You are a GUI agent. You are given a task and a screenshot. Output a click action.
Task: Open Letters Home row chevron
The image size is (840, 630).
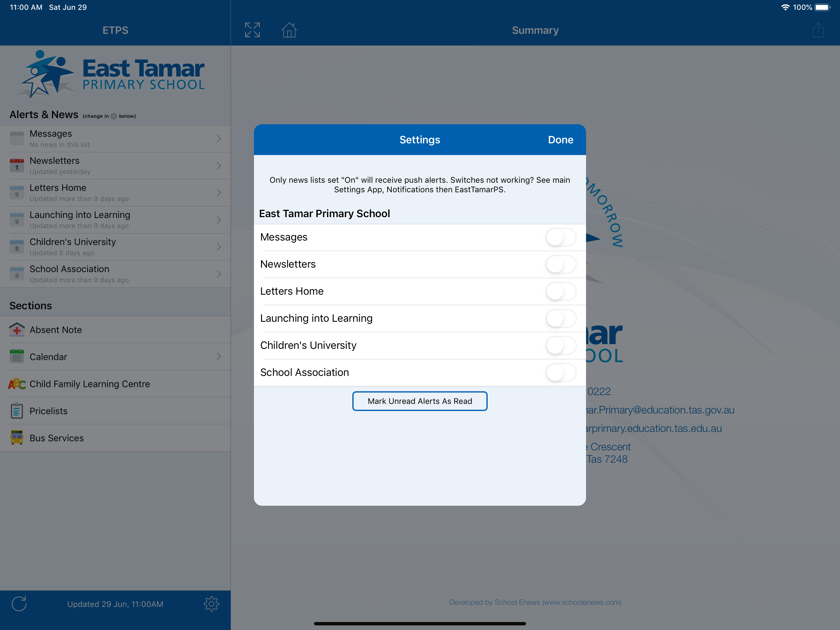[219, 193]
